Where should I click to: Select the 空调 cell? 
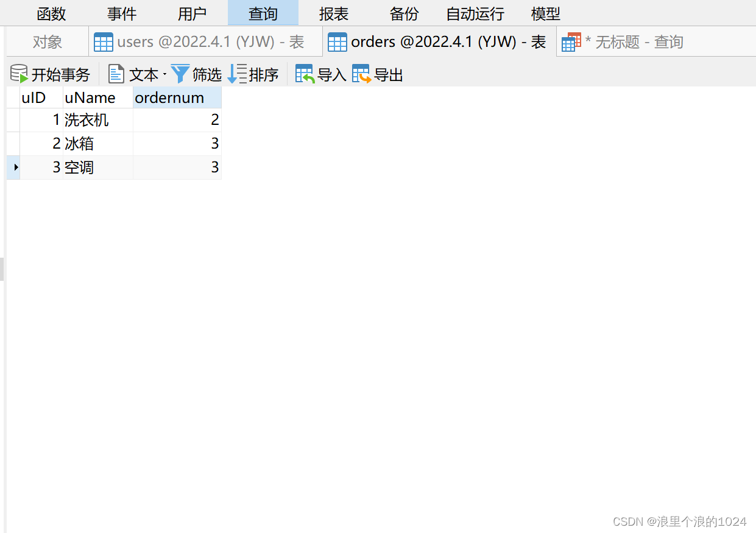98,168
